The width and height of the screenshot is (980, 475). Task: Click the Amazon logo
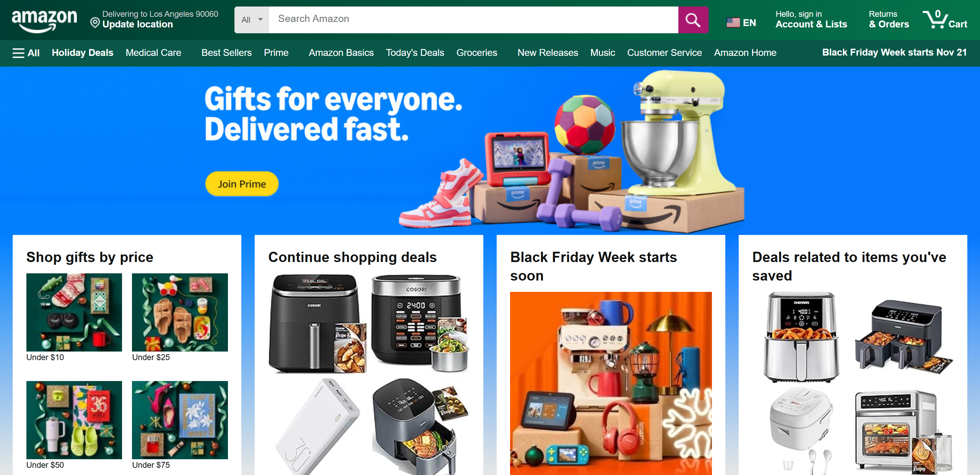click(x=44, y=21)
